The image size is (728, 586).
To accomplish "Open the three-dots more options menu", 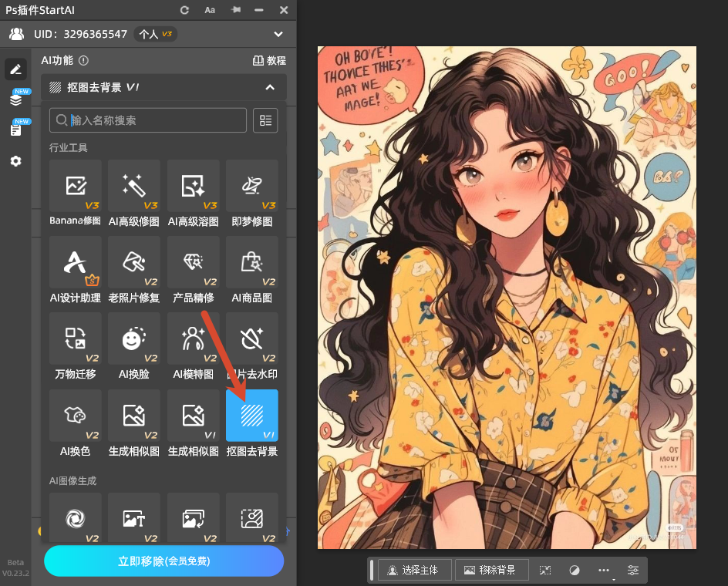I will pos(603,570).
